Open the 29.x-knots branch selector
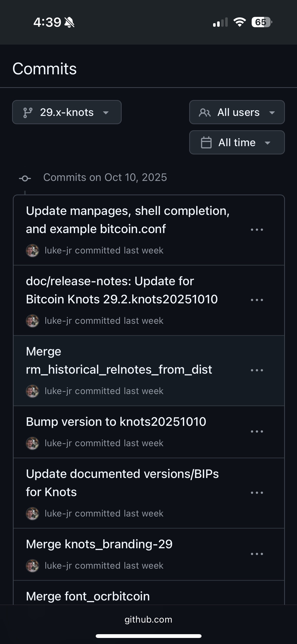The width and height of the screenshot is (297, 644). (x=67, y=112)
